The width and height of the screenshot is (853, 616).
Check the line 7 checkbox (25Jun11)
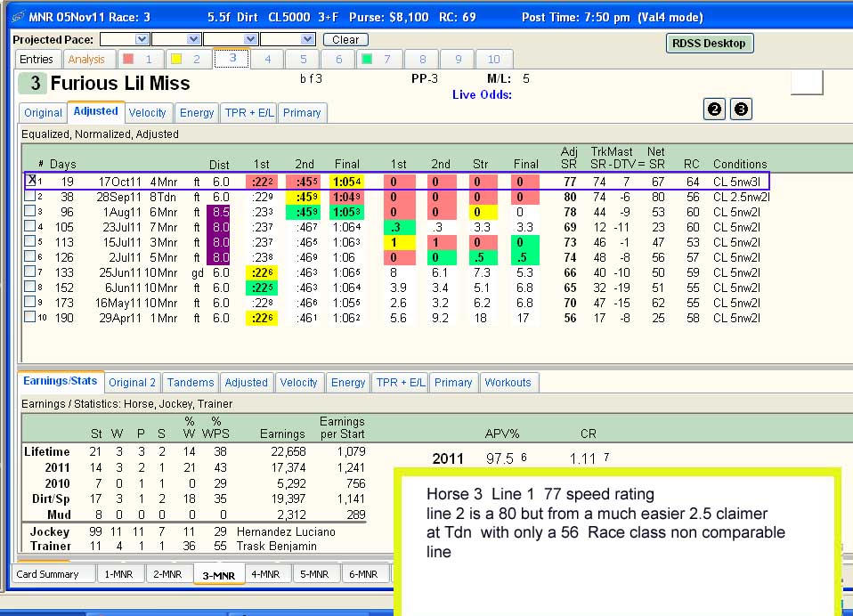click(30, 272)
